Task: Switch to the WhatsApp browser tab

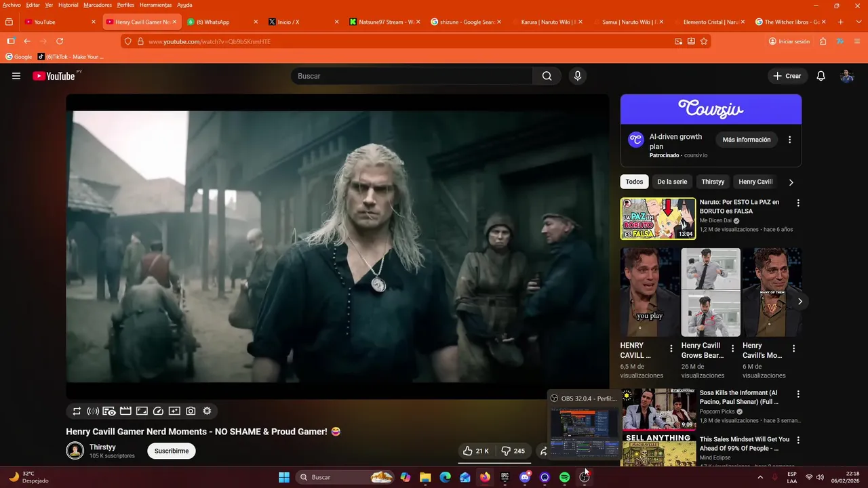Action: (222, 22)
